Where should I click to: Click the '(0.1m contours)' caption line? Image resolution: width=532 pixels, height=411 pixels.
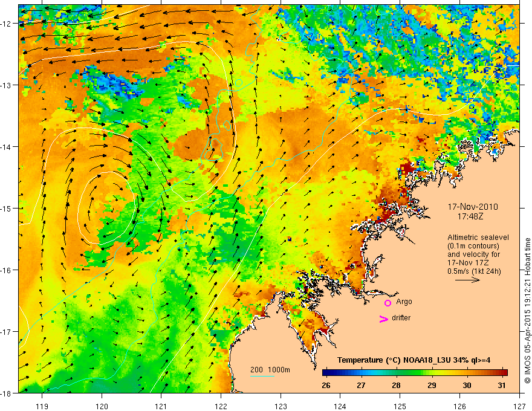tap(473, 246)
